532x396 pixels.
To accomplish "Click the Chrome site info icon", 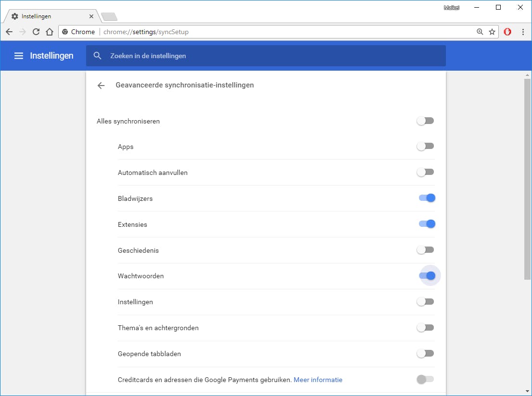I will (65, 32).
